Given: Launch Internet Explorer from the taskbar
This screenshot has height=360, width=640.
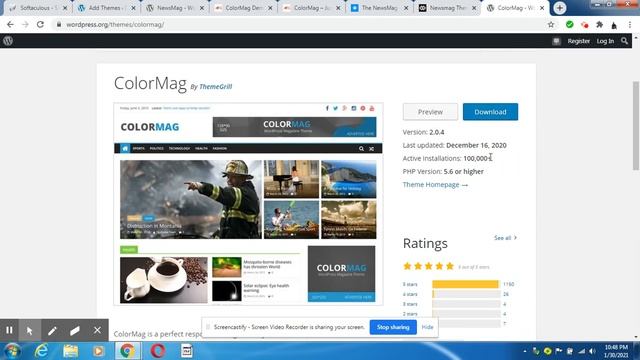Looking at the screenshot, I should (41, 351).
